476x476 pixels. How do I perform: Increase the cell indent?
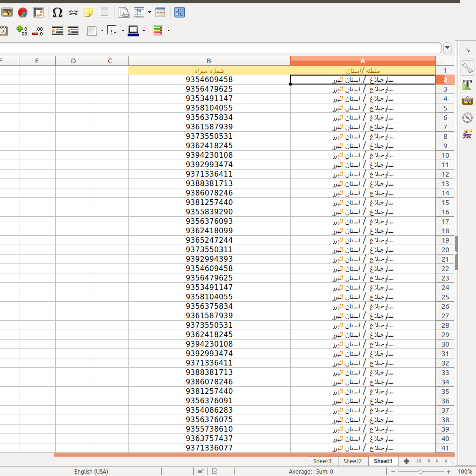(x=58, y=31)
